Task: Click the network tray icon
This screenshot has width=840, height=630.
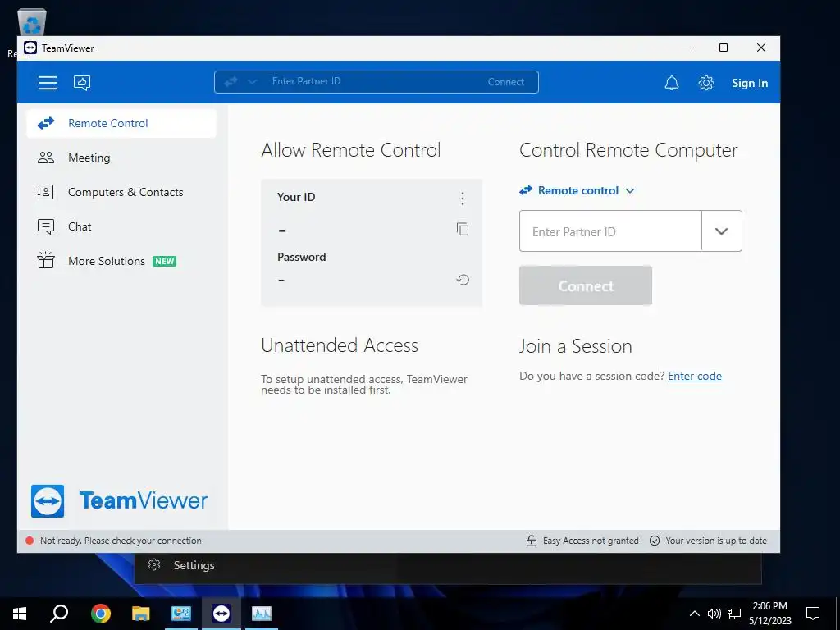Action: click(734, 614)
